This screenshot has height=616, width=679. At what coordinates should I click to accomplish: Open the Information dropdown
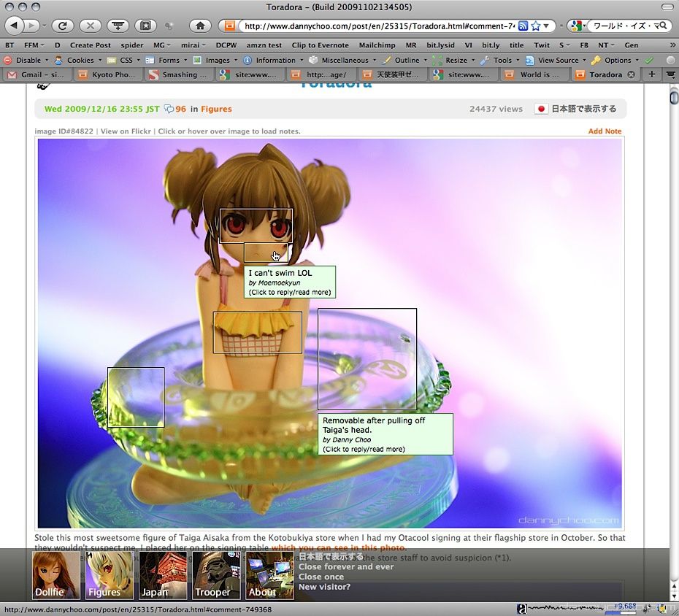(x=274, y=60)
